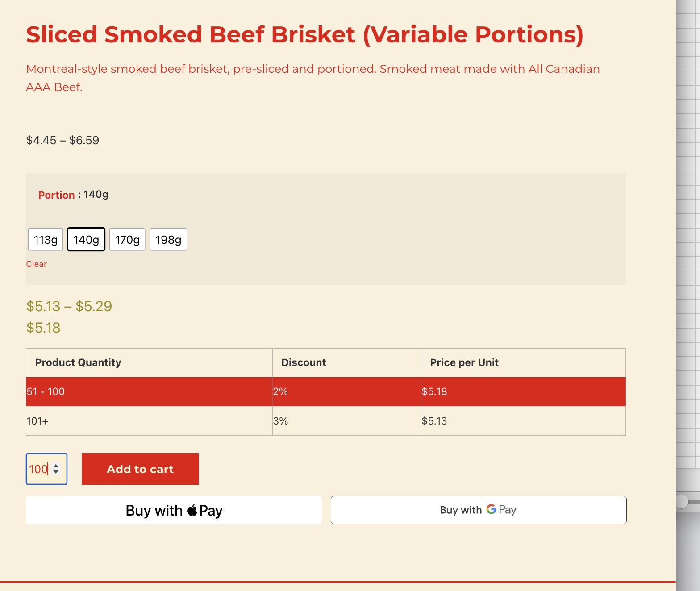
Task: Choose the 170g portion size
Action: [127, 240]
